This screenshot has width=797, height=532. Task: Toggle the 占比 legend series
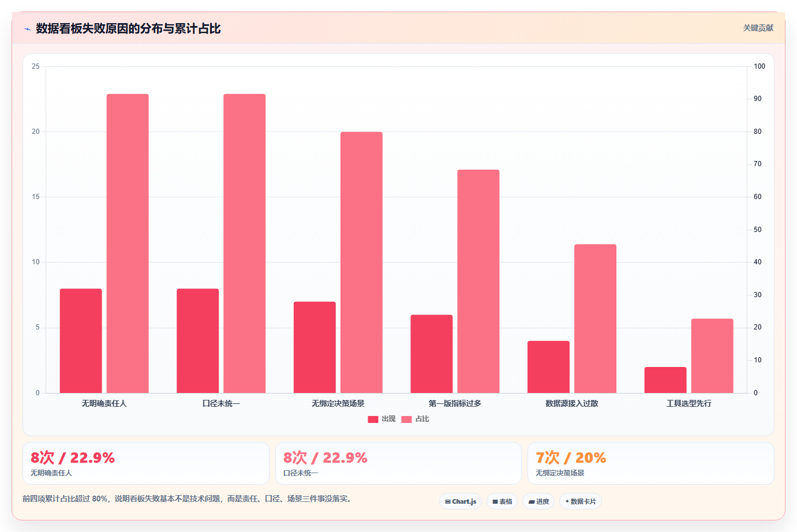[416, 419]
